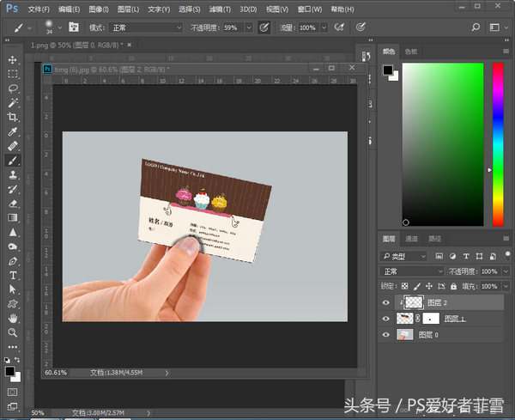The width and height of the screenshot is (515, 420).
Task: Select the Zoom tool in toolbar
Action: [13, 332]
